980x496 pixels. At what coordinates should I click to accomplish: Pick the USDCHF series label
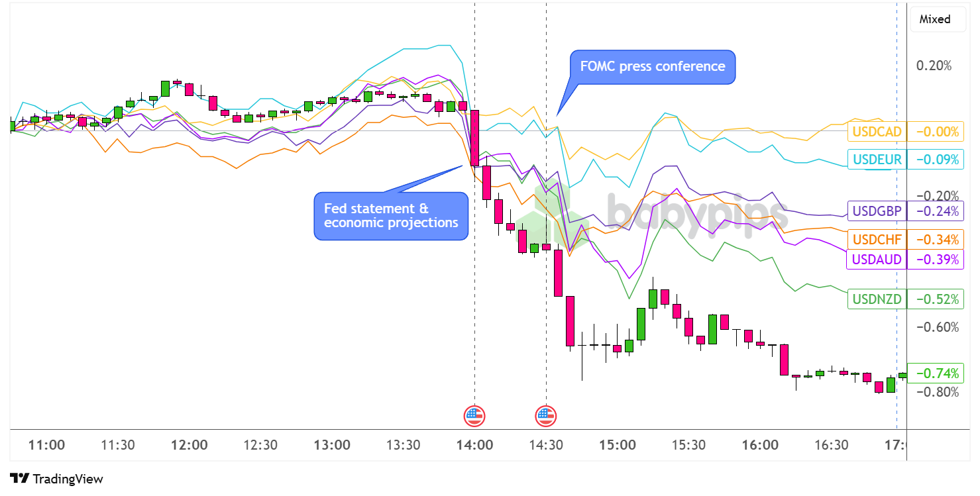click(x=877, y=239)
